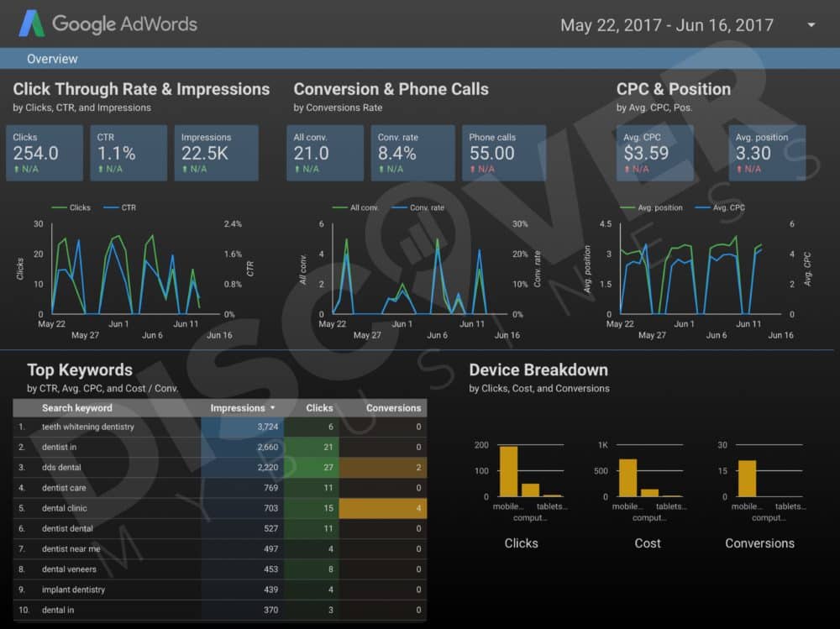The image size is (840, 629).
Task: Click the "Top Keywords" heading
Action: 80,370
